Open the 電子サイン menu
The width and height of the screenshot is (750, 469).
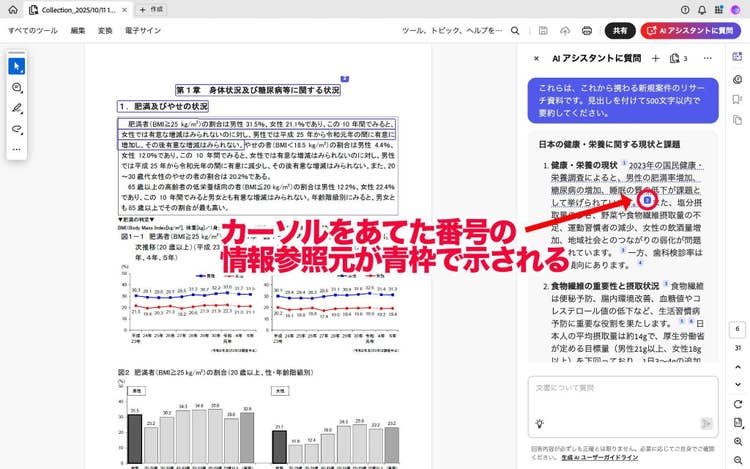pyautogui.click(x=142, y=31)
